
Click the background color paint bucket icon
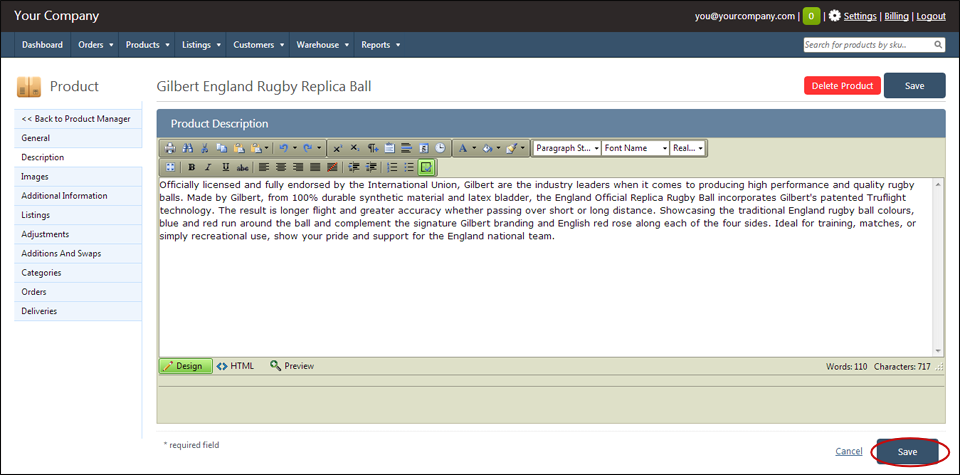[x=487, y=148]
